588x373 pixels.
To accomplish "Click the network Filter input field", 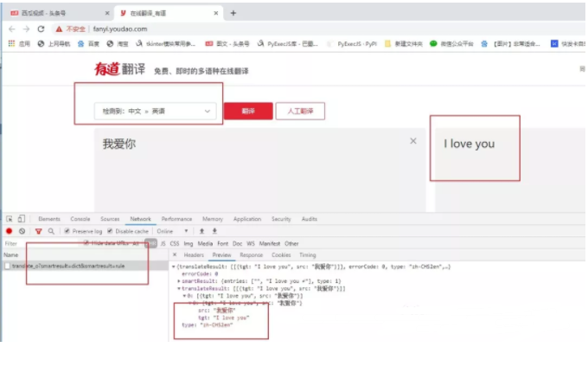I will 42,243.
